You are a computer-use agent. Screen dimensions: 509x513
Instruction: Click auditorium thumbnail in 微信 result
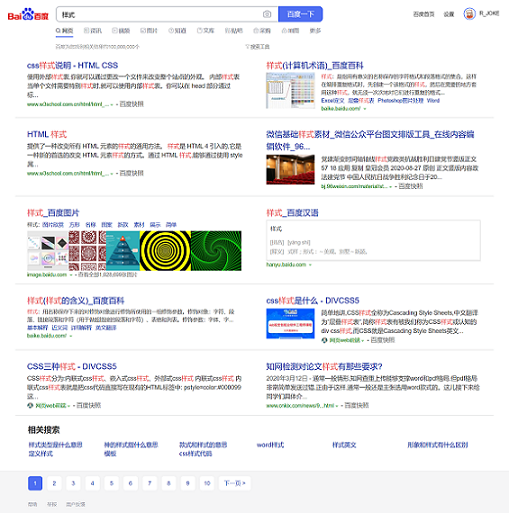(290, 170)
